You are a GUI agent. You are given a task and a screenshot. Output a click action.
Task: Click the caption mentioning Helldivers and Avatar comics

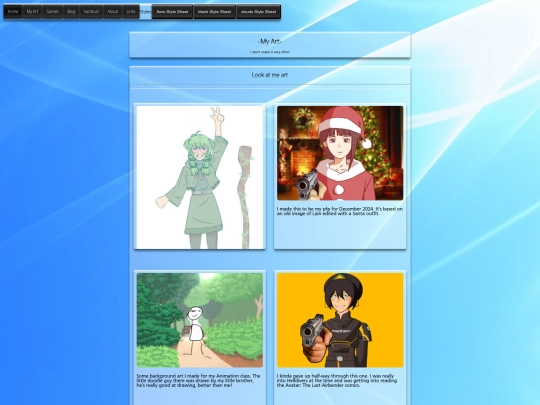point(337,381)
